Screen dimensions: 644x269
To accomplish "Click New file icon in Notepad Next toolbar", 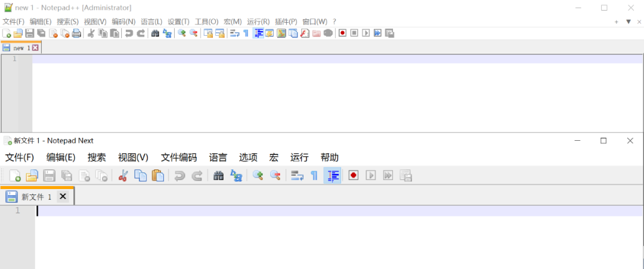I will [x=15, y=175].
